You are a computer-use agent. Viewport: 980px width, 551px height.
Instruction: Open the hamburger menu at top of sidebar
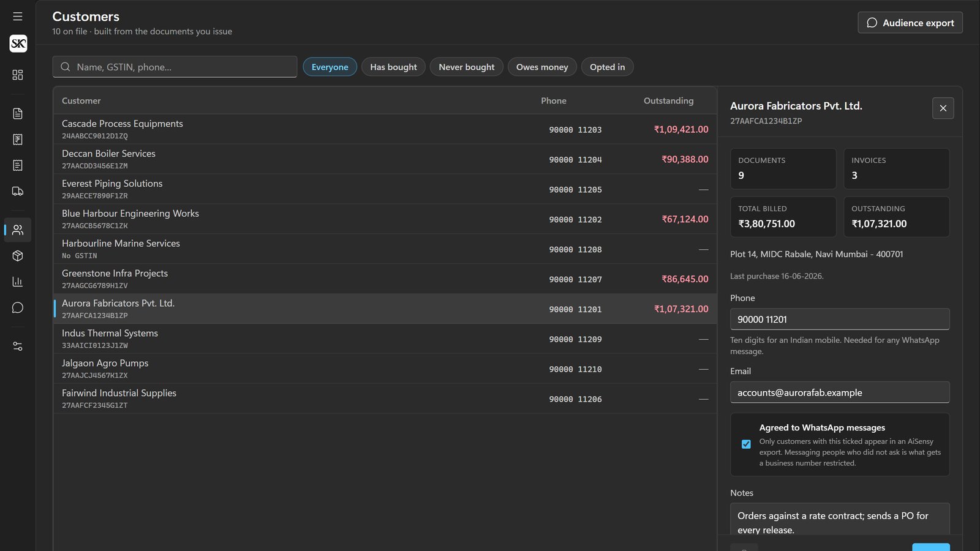click(18, 17)
